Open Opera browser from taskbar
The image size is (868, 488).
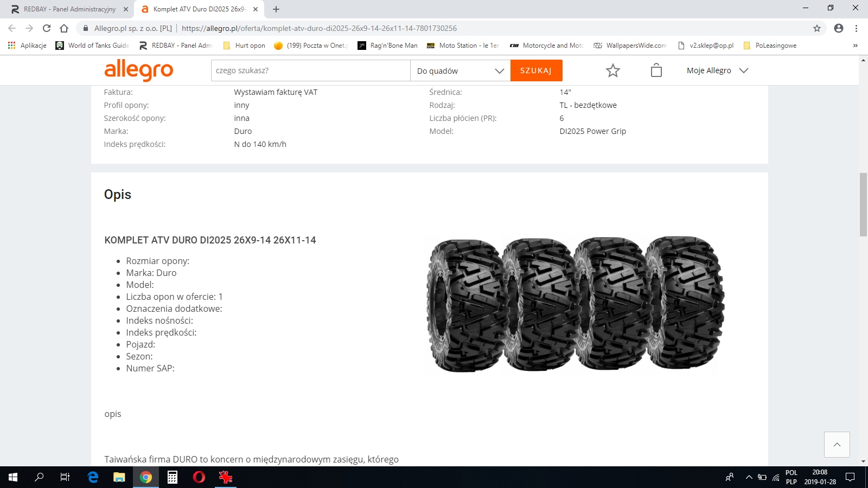pyautogui.click(x=199, y=477)
